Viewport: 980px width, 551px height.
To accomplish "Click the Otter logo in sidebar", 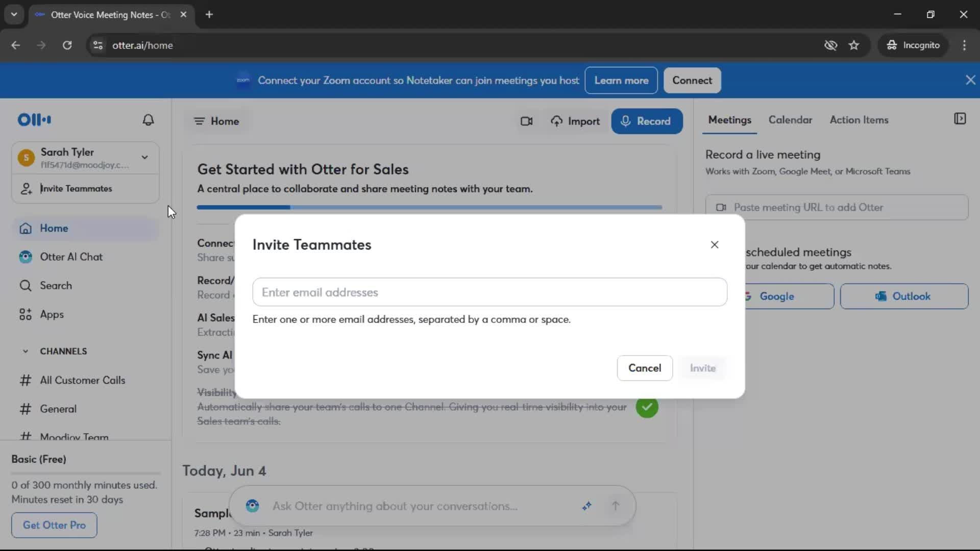I will coord(34,120).
